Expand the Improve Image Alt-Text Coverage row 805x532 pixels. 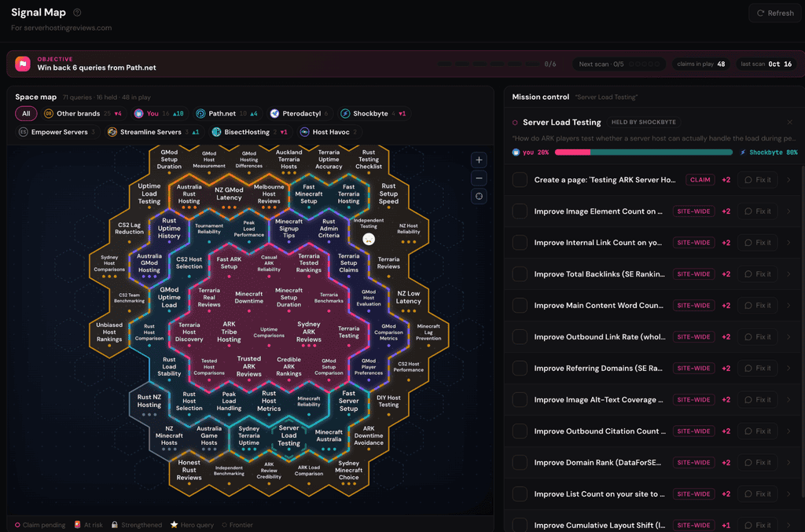(788, 400)
